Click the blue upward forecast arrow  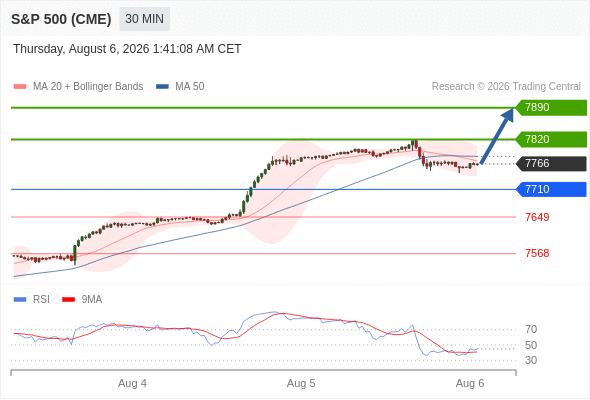(497, 136)
